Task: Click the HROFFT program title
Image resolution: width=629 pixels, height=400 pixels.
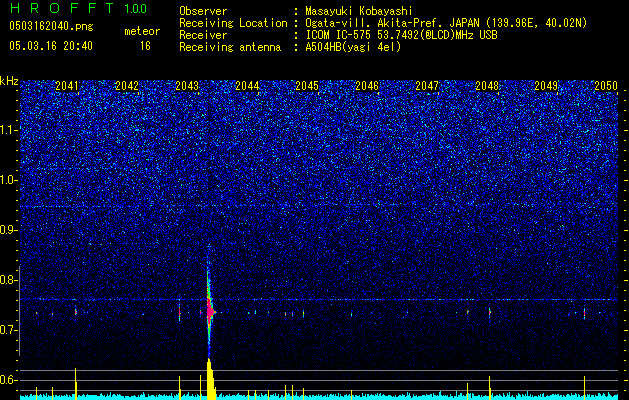Action: click(x=62, y=8)
